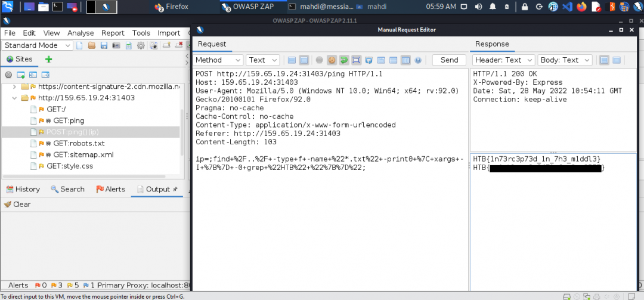Add a new tab with green plus
Screen dimensions: 644x300
point(48,59)
